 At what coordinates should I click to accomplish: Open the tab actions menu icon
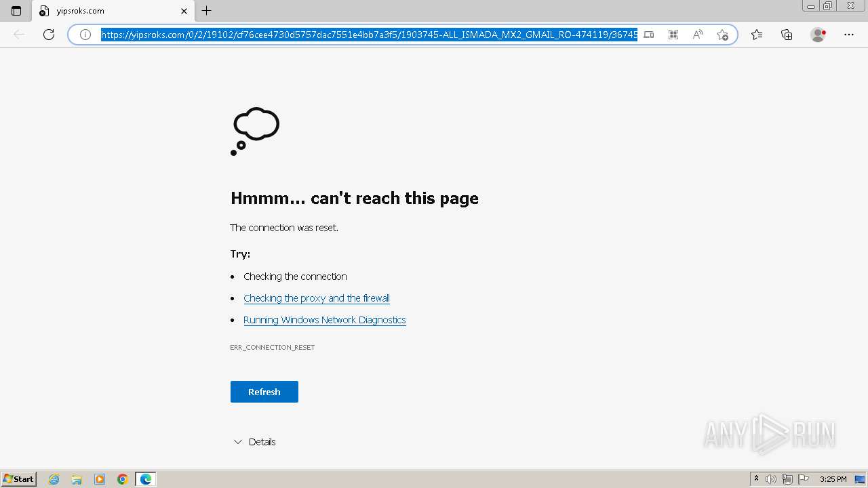pos(16,11)
